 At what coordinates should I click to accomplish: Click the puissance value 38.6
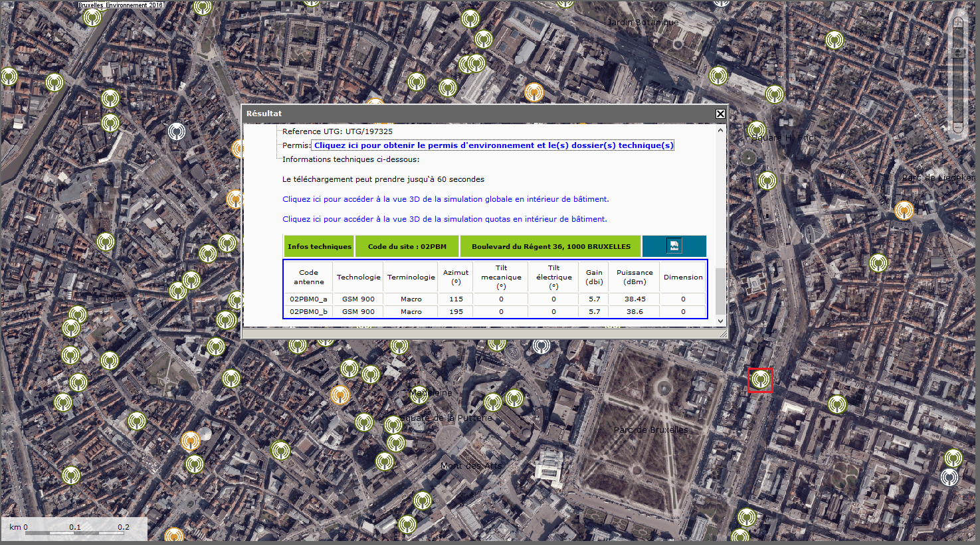(635, 311)
